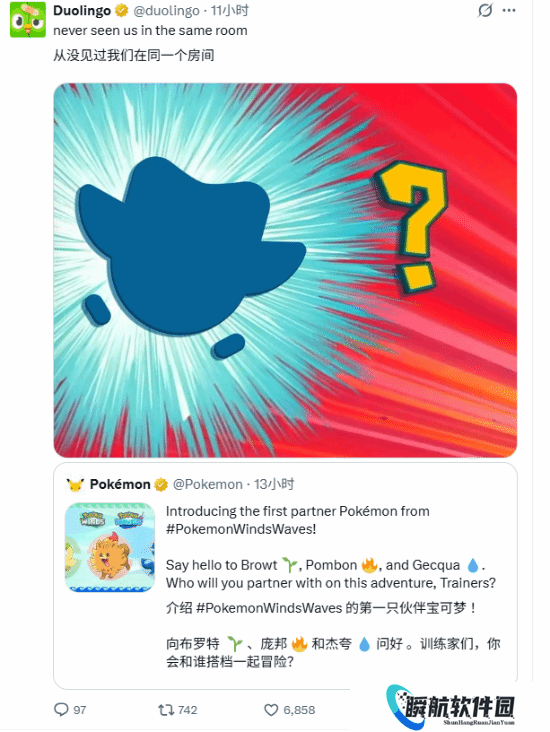
Task: Open the @Pokemon handle link
Action: (x=208, y=485)
